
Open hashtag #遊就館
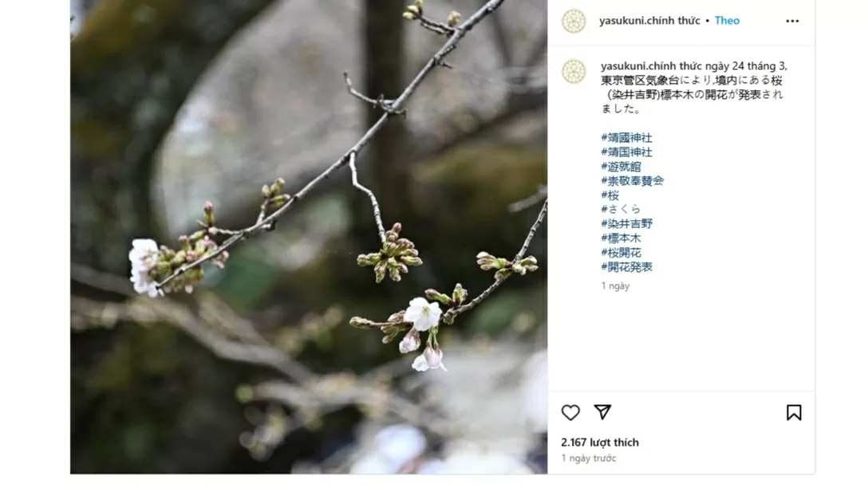pos(621,167)
